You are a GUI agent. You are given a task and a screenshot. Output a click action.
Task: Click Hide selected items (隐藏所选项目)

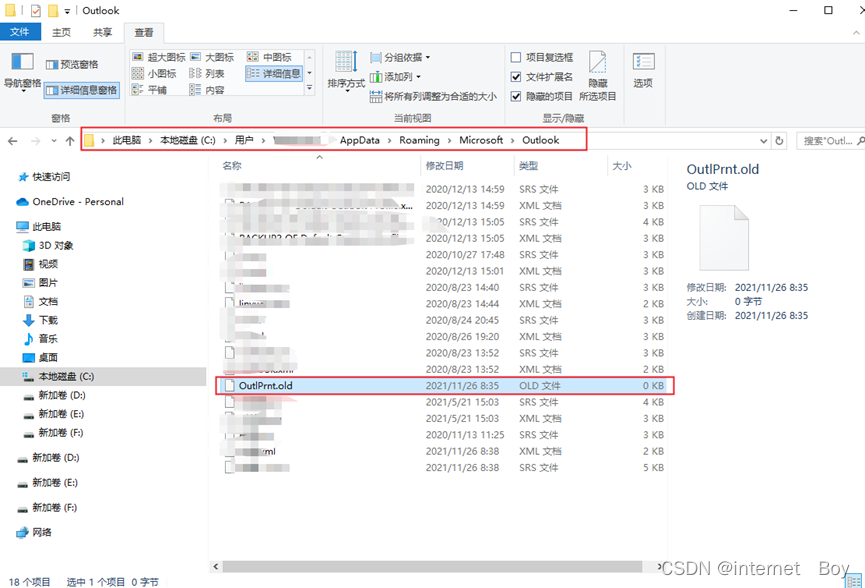[x=597, y=76]
